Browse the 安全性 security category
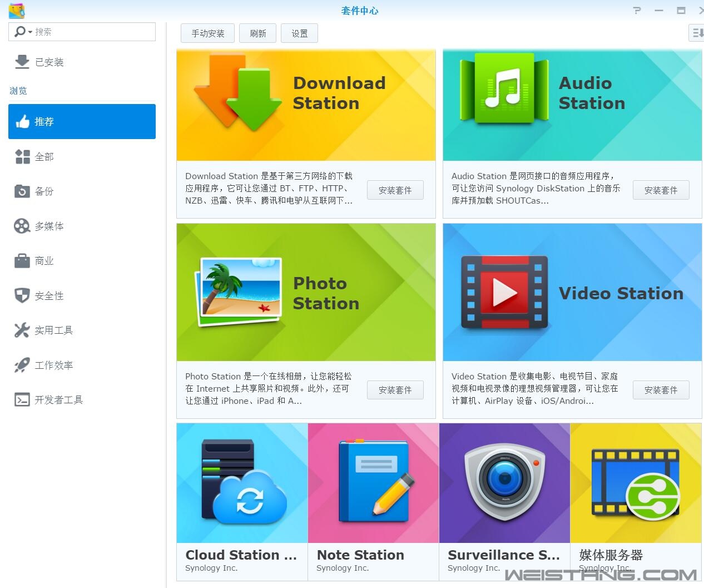Viewport: 704px width, 588px height. point(82,295)
